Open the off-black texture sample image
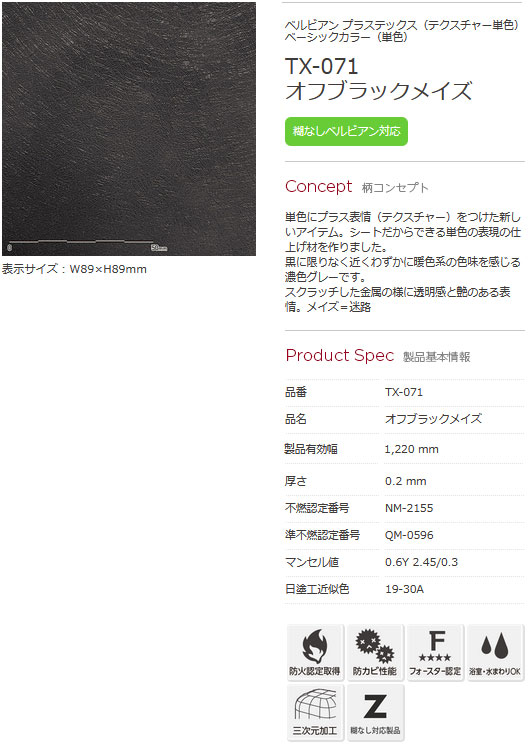The image size is (530, 750). 129,129
